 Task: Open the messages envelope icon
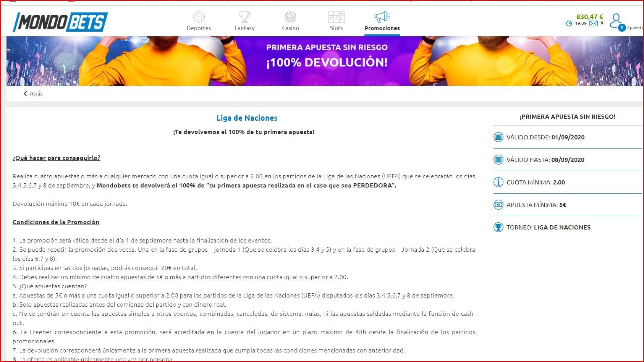pyautogui.click(x=594, y=24)
